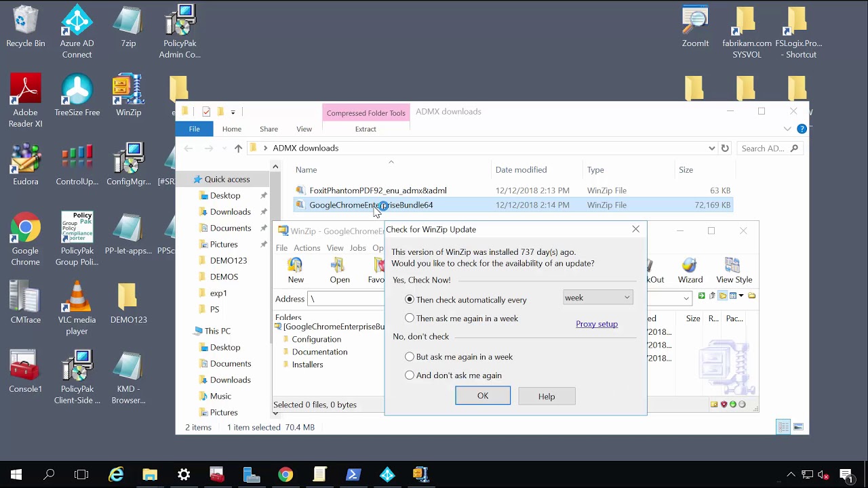Switch to the Home ribbon tab
868x488 pixels.
[x=231, y=129]
